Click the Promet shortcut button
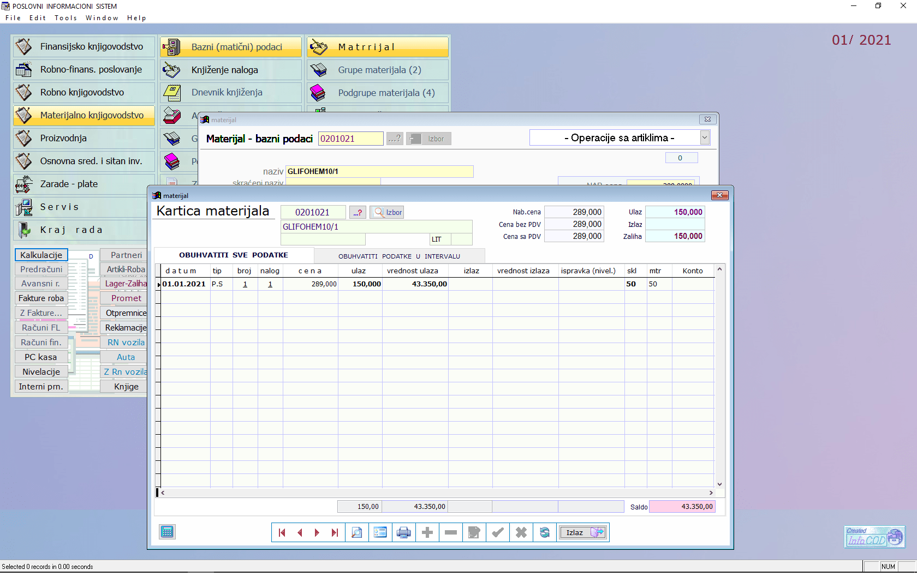 (x=124, y=298)
